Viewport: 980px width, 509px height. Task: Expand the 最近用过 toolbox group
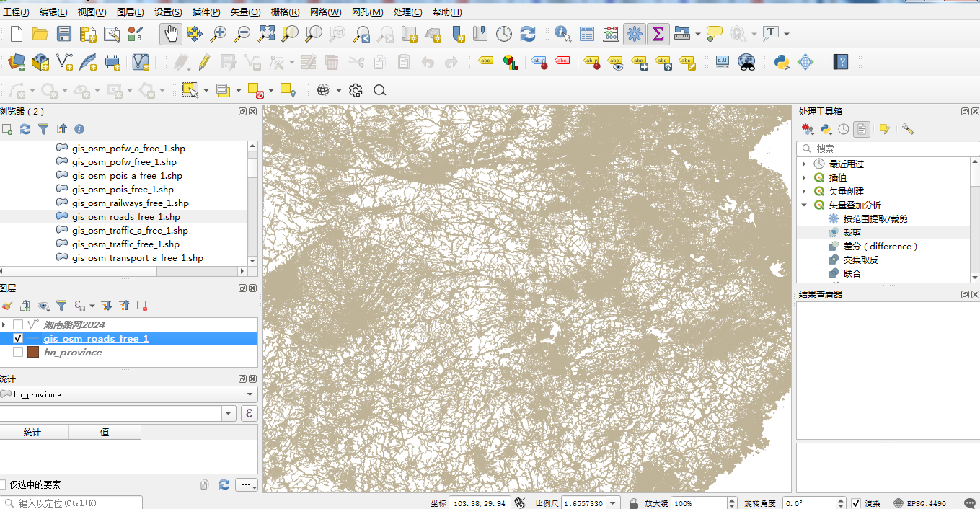[x=804, y=164]
